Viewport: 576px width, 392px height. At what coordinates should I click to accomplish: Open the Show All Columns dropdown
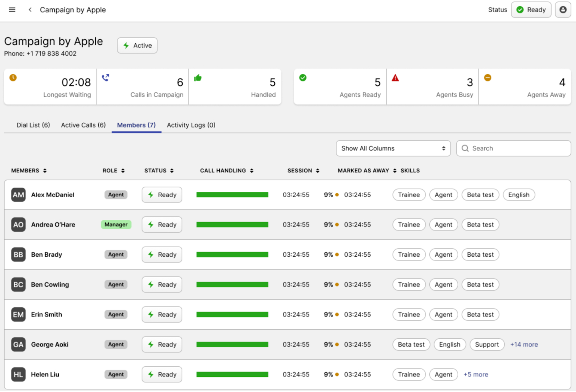tap(393, 149)
